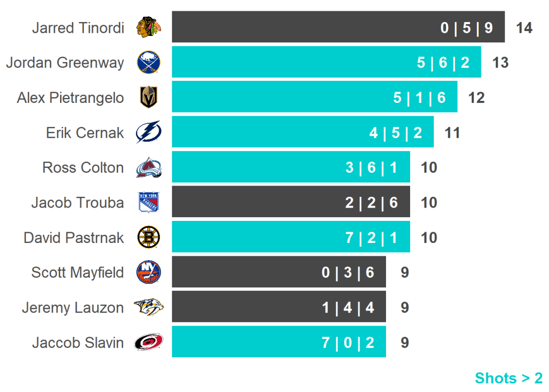This screenshot has height=392, width=549.
Task: Click total value 13 beside Greenway's bar
Action: [x=500, y=63]
